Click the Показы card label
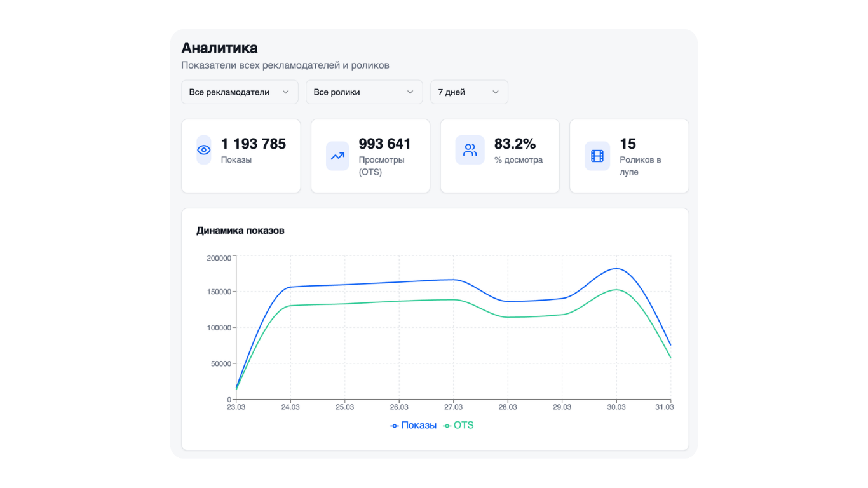 coord(236,160)
